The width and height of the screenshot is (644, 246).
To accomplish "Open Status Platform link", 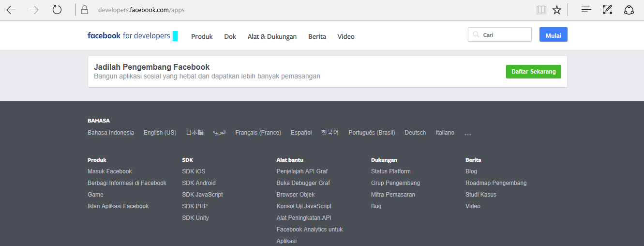I will [391, 171].
